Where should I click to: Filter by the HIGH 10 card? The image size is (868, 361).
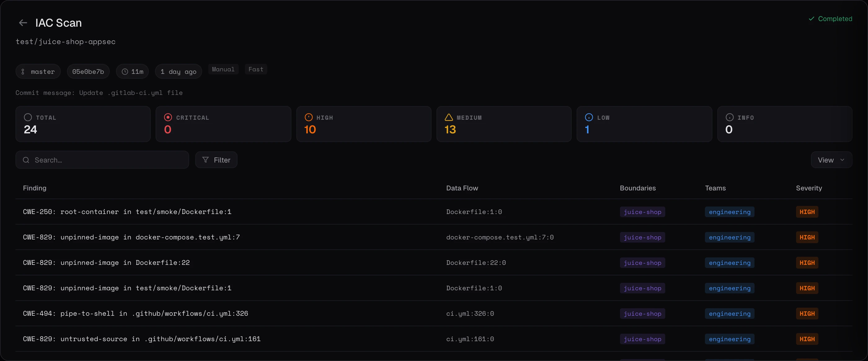pyautogui.click(x=364, y=124)
